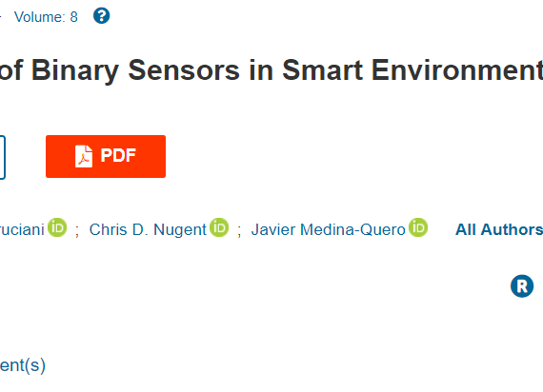Open Javier Medina-Quero's ORCID icon
Screen dimensions: 543x392
point(418,227)
